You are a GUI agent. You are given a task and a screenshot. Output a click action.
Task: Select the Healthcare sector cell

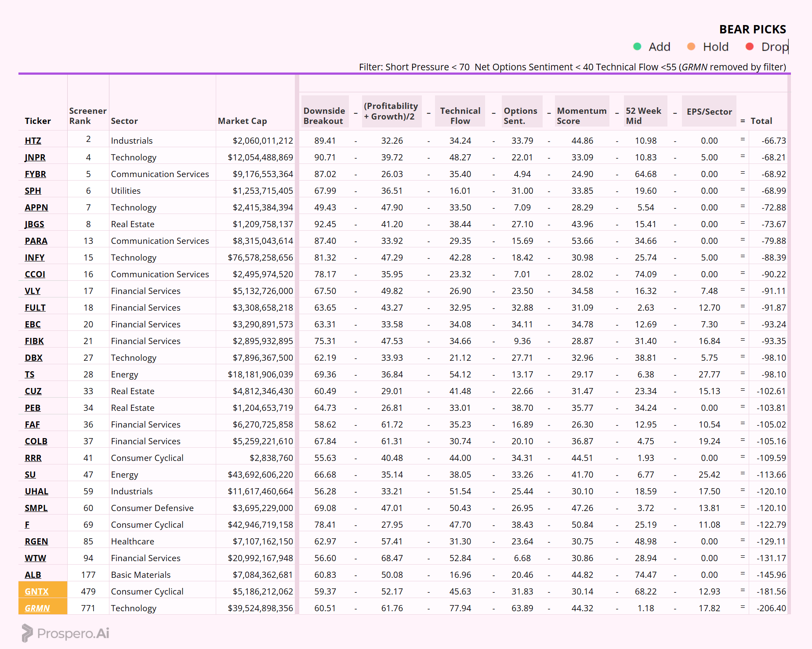point(132,541)
